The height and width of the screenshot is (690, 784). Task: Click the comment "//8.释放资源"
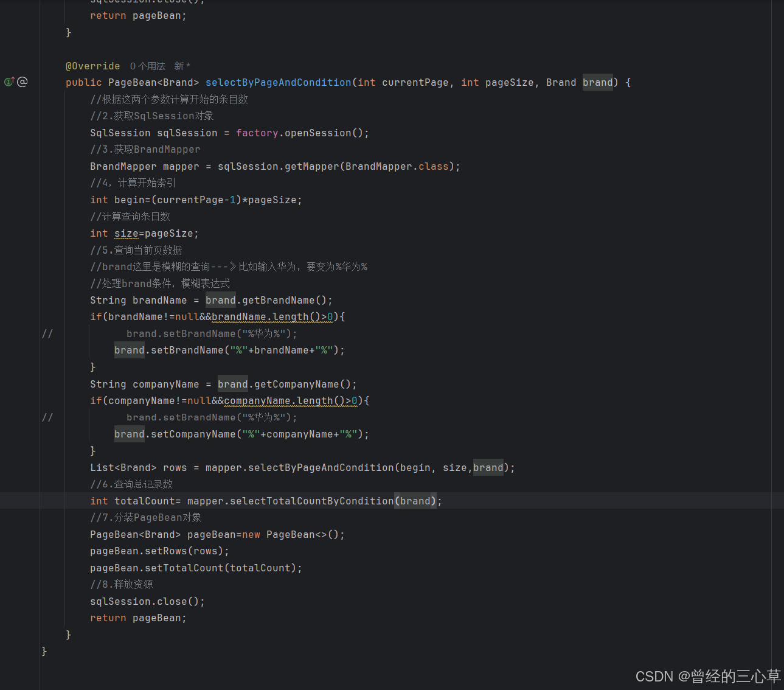122,585
